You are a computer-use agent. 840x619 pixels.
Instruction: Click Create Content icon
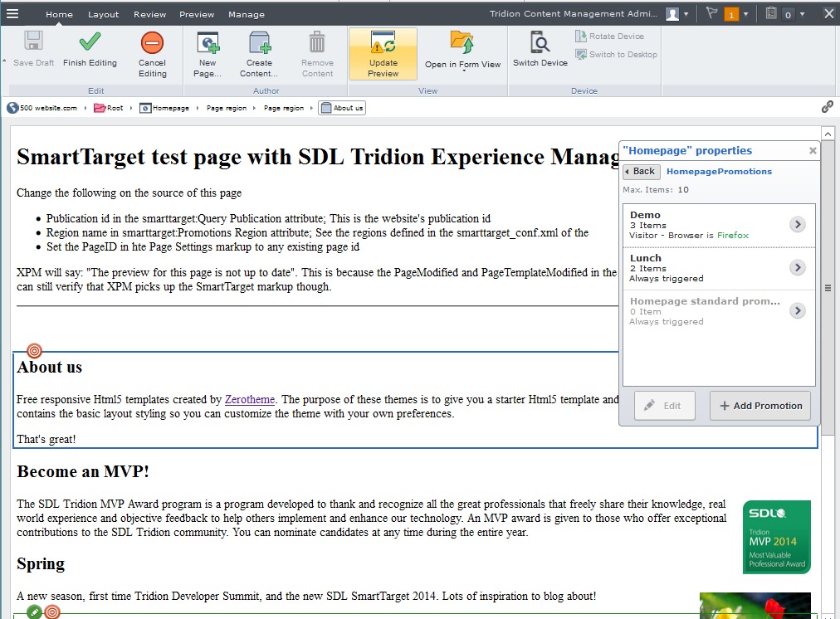[x=259, y=43]
